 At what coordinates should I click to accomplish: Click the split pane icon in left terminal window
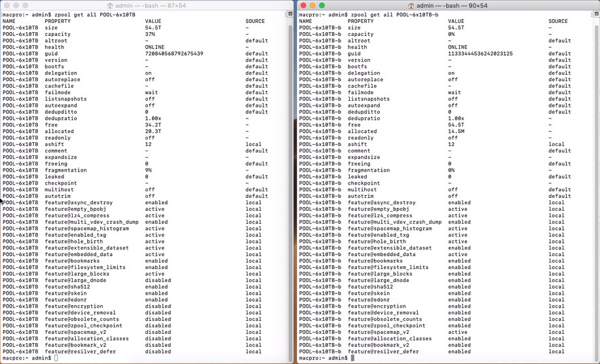coord(290,14)
